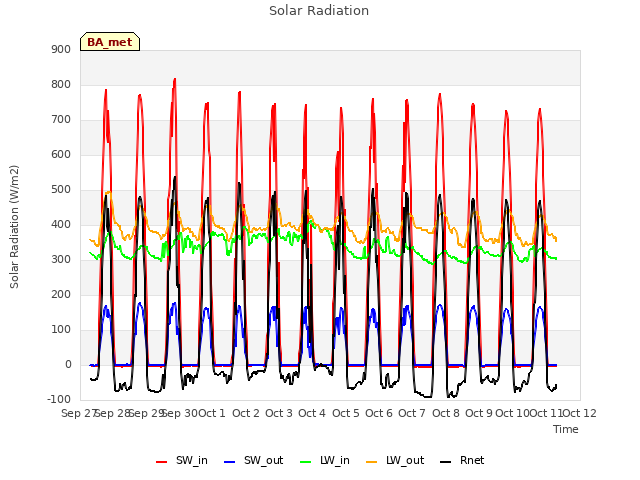Image resolution: width=640 pixels, height=480 pixels.
Task: Click the Time axis label
Action: pyautogui.click(x=566, y=429)
